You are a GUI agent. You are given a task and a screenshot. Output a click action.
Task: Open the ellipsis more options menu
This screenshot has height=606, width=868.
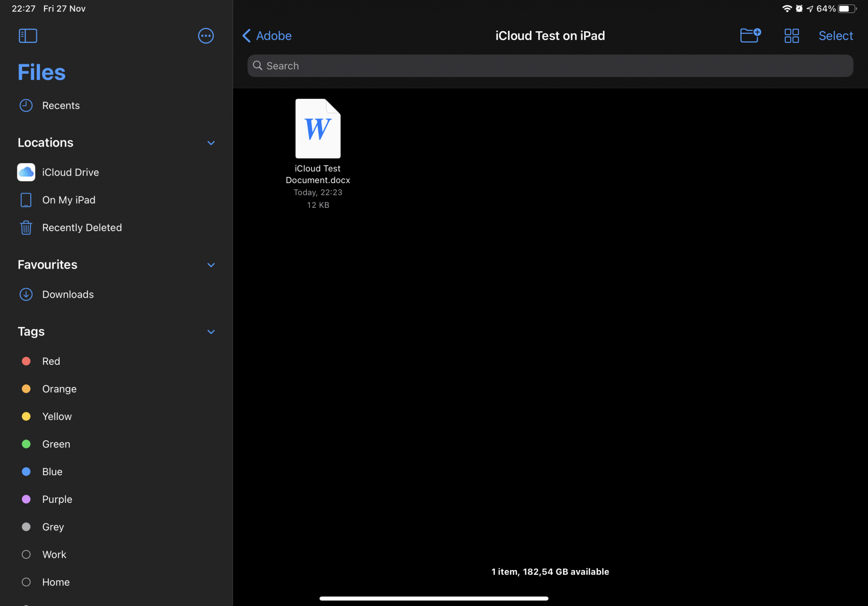pos(206,36)
